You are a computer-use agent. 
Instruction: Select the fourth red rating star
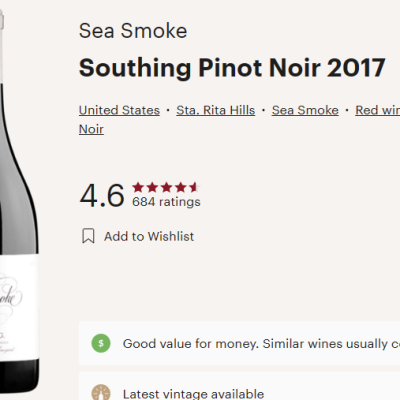[180, 188]
